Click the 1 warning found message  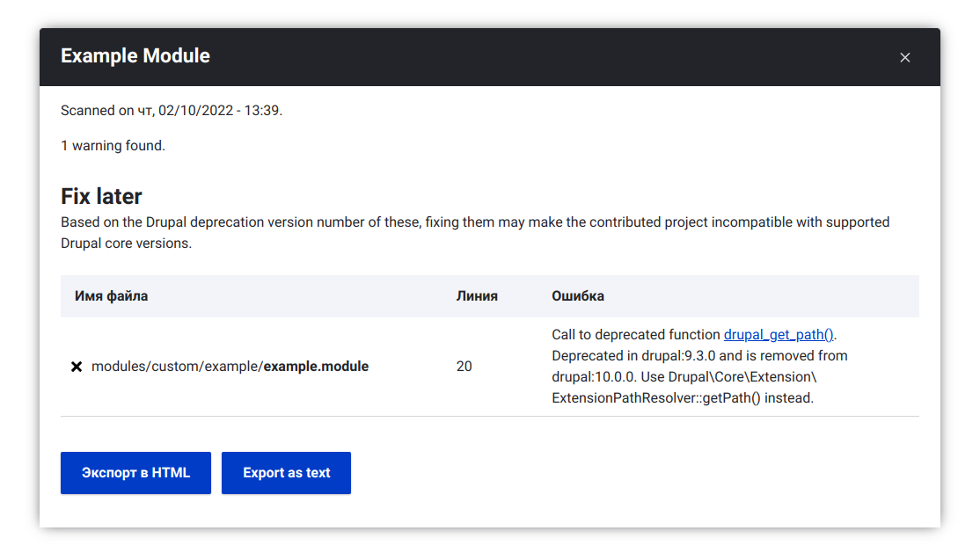pyautogui.click(x=113, y=146)
